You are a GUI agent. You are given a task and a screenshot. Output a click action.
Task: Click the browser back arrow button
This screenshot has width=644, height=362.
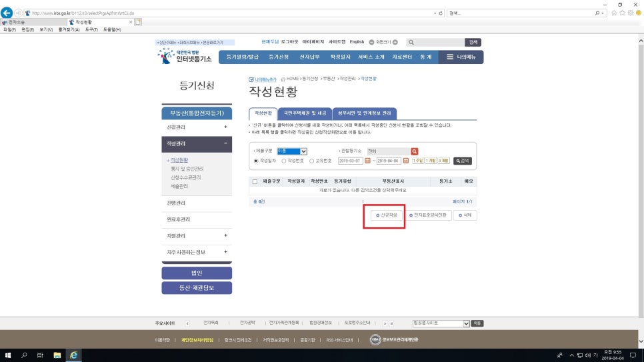(7, 13)
